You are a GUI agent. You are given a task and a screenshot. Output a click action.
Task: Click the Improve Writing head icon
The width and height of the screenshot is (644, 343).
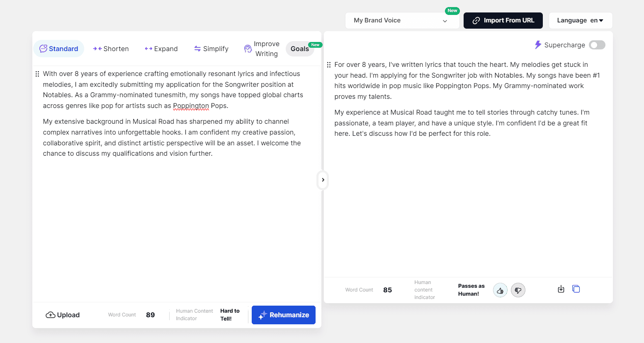248,49
